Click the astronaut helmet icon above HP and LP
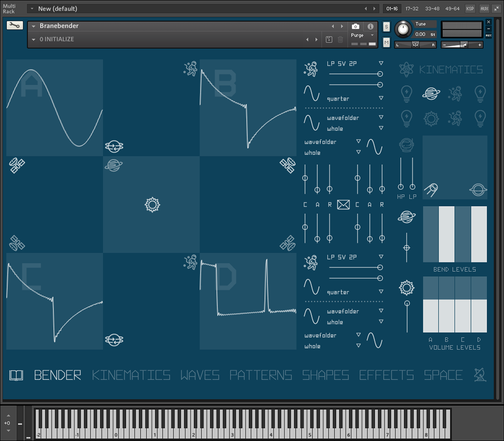504x441 pixels. click(x=407, y=145)
